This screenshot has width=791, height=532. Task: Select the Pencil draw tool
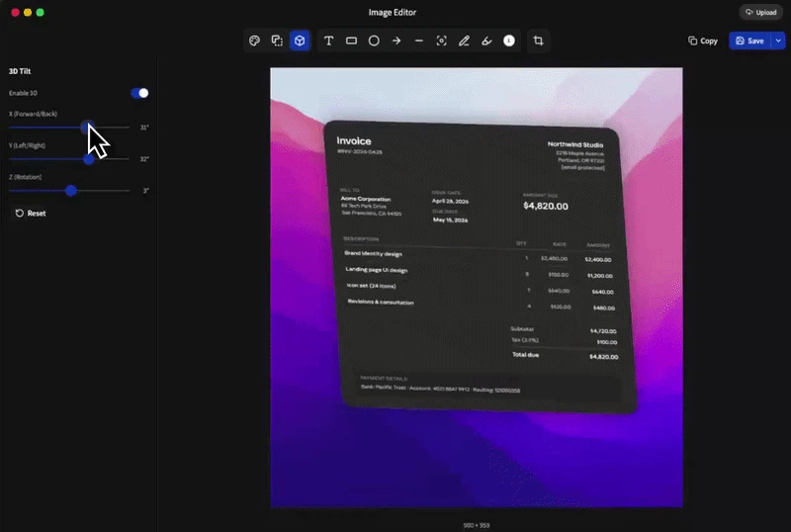click(x=464, y=41)
